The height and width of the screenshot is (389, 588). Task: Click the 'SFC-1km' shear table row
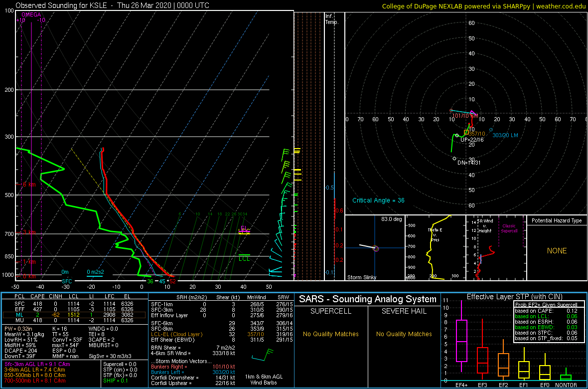point(221,305)
